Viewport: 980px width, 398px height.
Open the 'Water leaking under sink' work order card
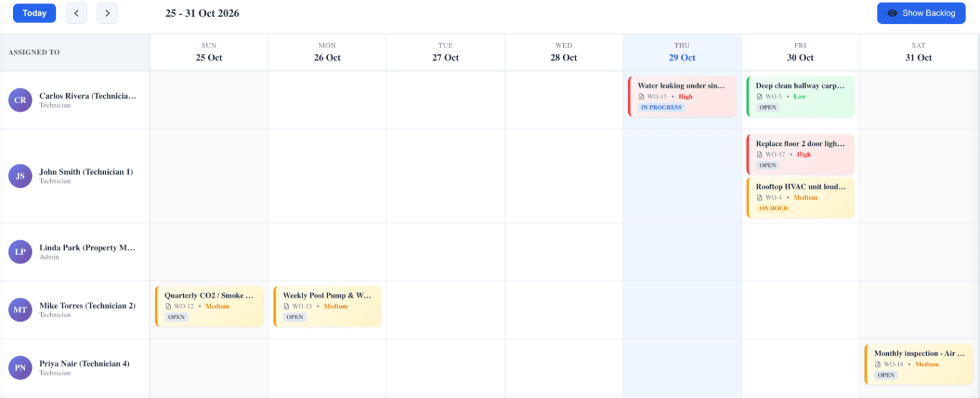[x=682, y=96]
